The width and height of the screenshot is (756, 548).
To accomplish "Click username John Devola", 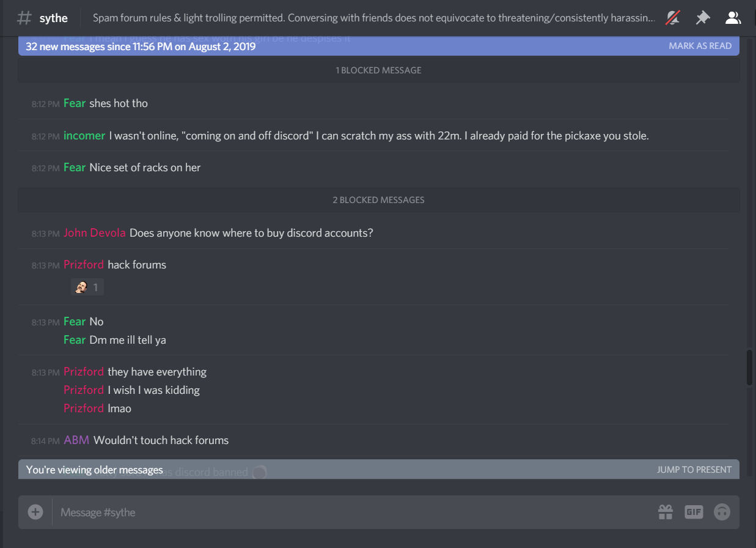I will [95, 233].
